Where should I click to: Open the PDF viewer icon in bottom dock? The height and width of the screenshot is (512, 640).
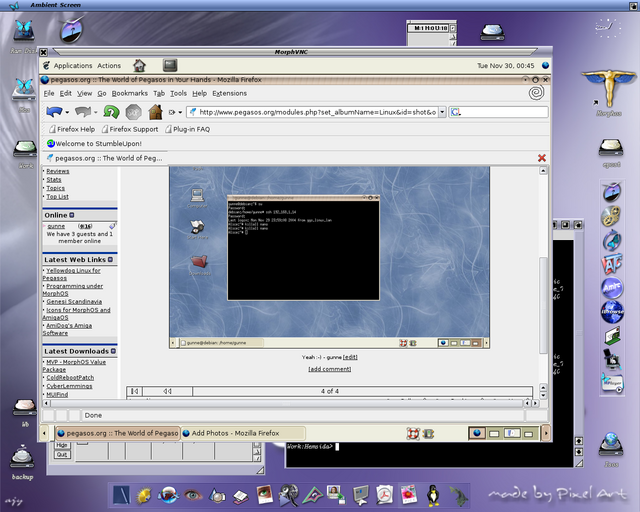coord(384,495)
